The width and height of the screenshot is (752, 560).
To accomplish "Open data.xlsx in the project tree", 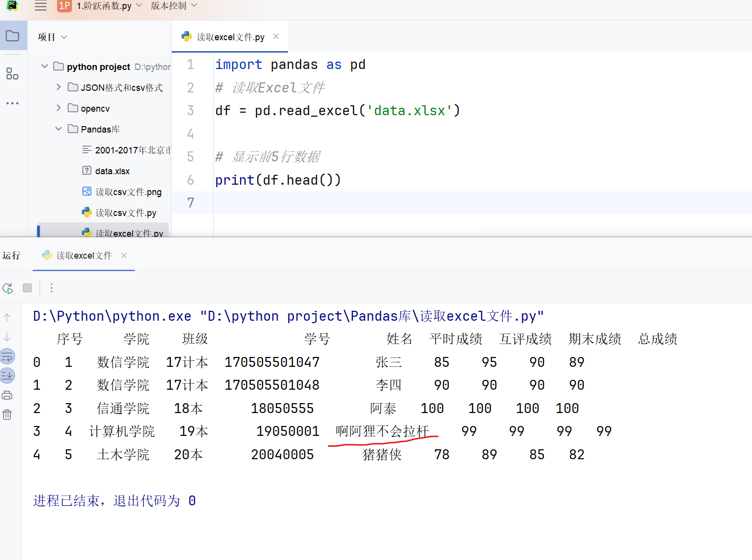I will (x=112, y=171).
